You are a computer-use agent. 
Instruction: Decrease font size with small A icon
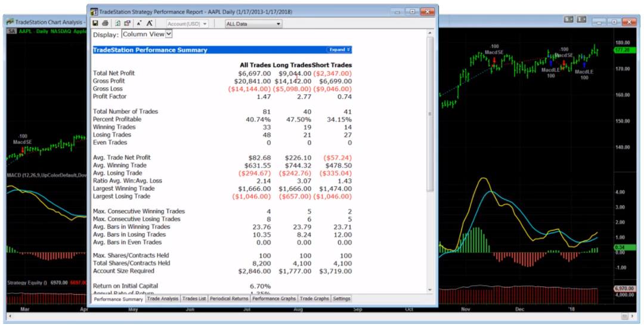click(139, 23)
